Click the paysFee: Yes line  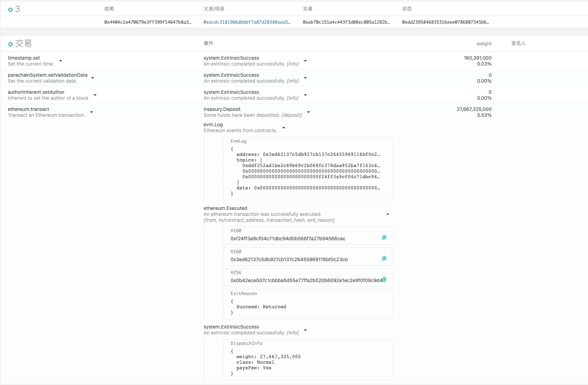(x=254, y=368)
